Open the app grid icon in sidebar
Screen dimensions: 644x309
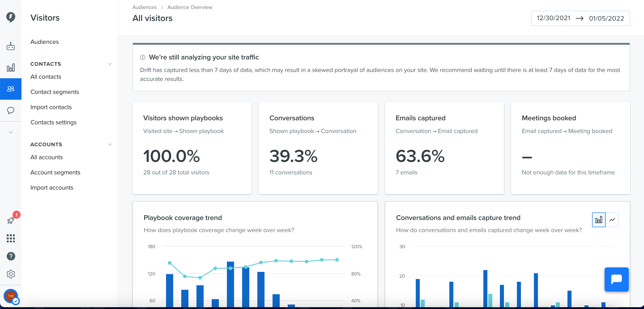pos(11,238)
